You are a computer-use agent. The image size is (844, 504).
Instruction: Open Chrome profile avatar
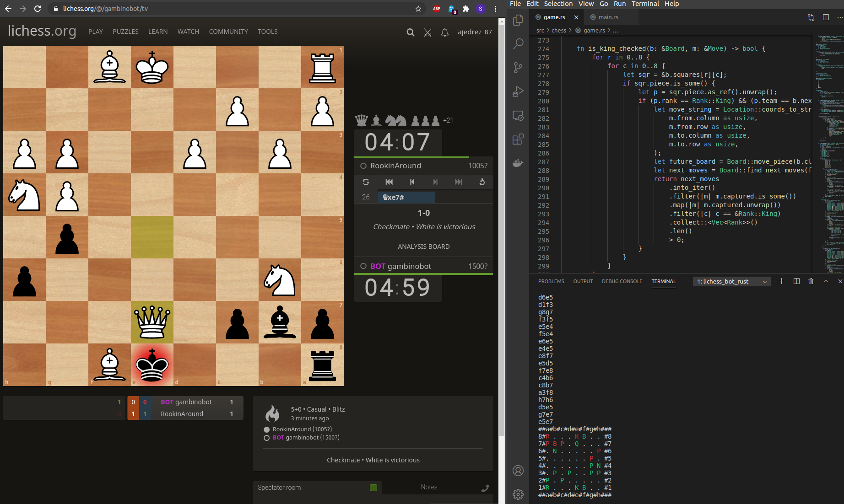[481, 9]
